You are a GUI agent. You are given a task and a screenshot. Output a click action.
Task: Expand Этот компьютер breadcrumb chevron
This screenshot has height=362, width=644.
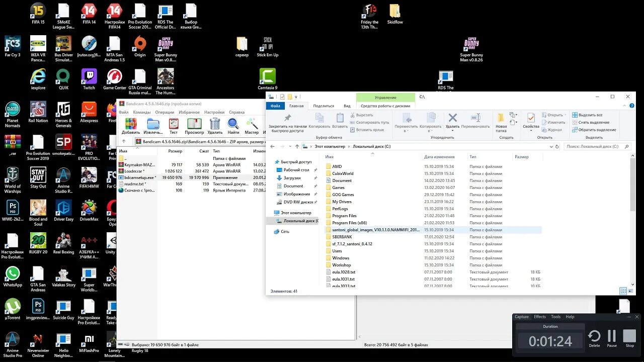pos(349,147)
